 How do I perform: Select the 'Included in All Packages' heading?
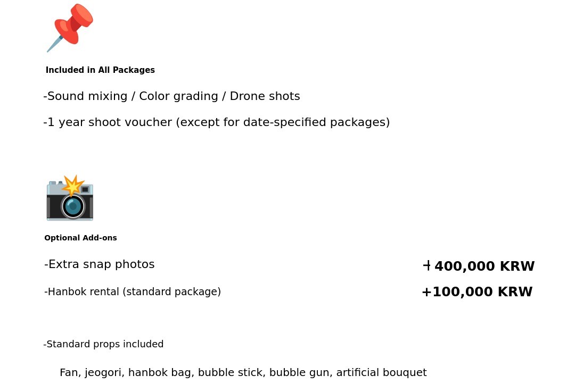[x=100, y=70]
